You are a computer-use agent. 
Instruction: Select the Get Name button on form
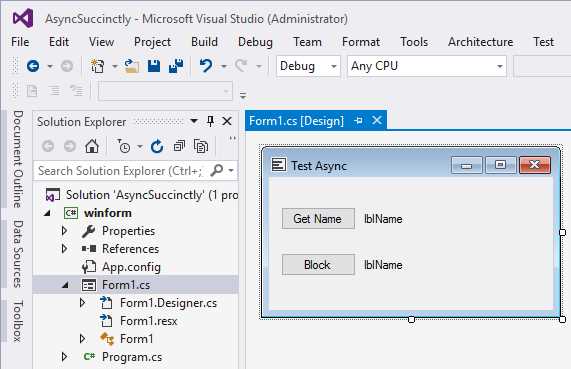pos(318,219)
